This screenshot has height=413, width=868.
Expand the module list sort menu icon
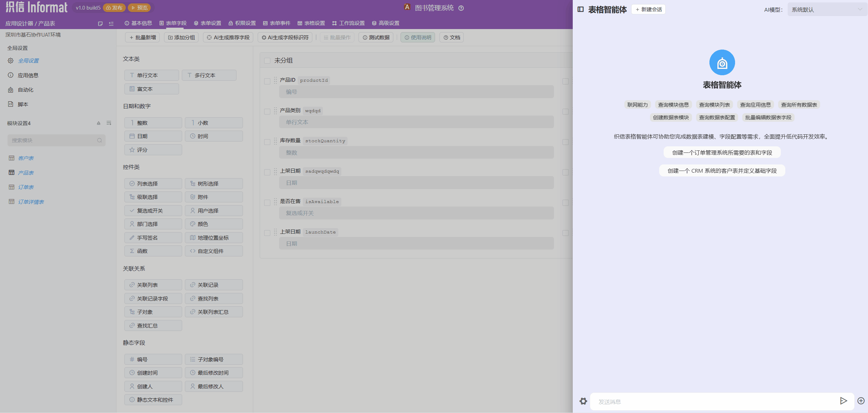tap(109, 123)
